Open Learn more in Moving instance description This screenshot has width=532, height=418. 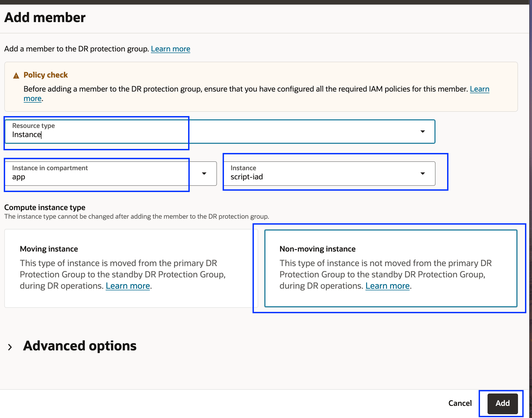pos(128,286)
